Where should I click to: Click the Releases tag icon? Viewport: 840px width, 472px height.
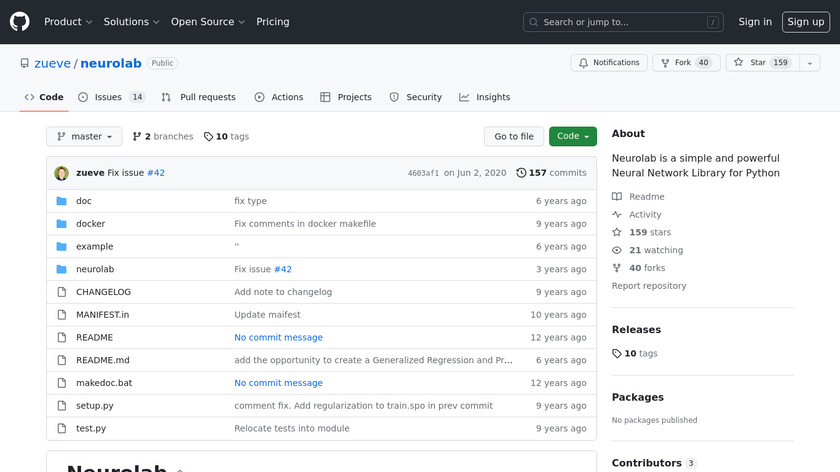617,354
